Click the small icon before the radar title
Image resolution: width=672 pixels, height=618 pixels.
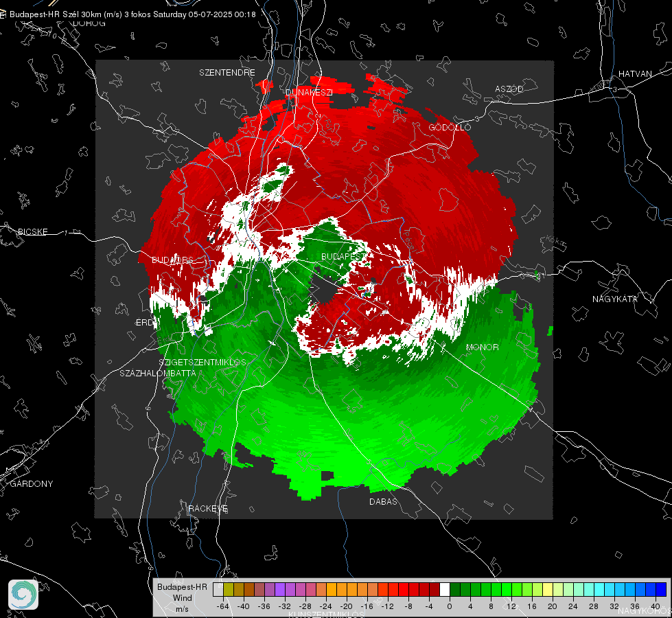tap(3, 14)
